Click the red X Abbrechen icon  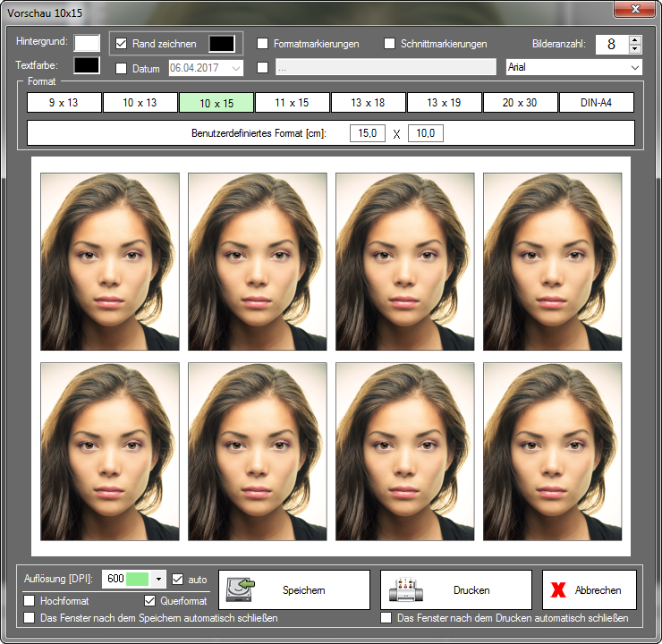[x=560, y=590]
